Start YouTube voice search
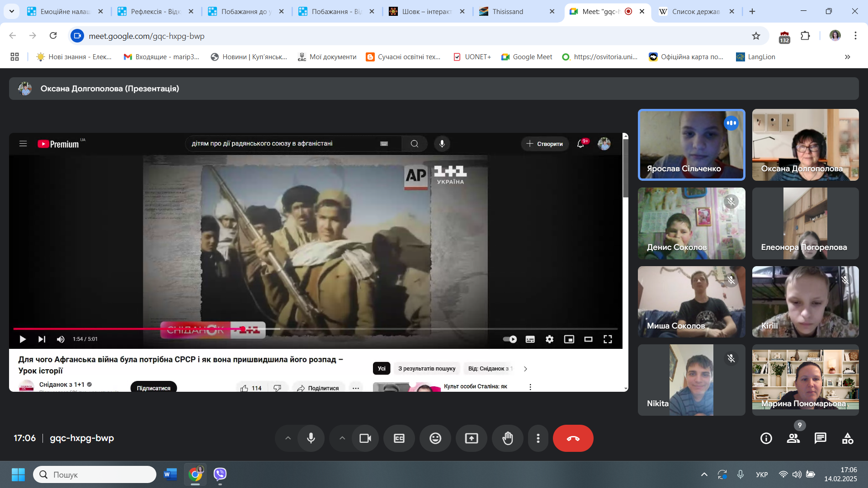The height and width of the screenshot is (488, 868). (442, 144)
